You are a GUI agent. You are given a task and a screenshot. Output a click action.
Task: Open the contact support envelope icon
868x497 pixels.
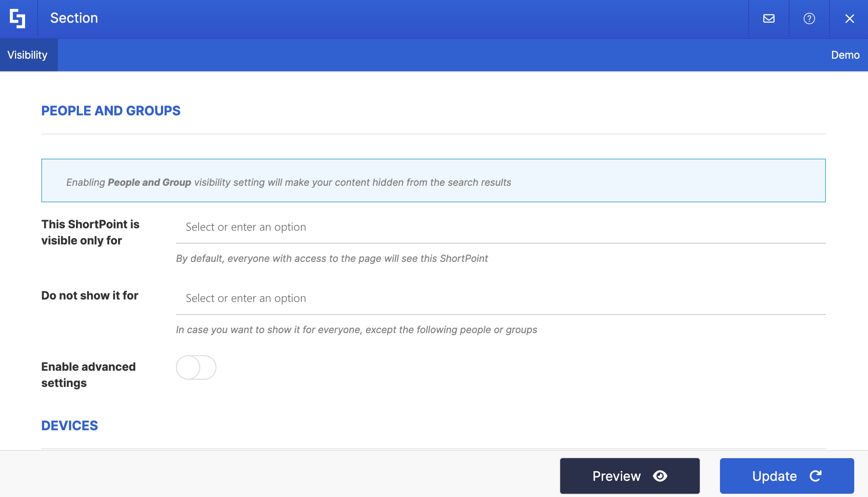point(768,19)
